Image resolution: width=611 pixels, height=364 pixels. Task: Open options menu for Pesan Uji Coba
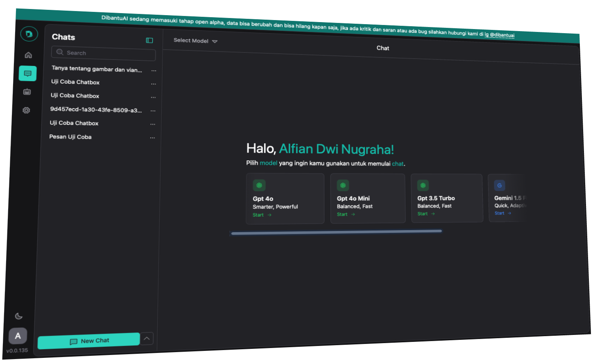pos(152,138)
